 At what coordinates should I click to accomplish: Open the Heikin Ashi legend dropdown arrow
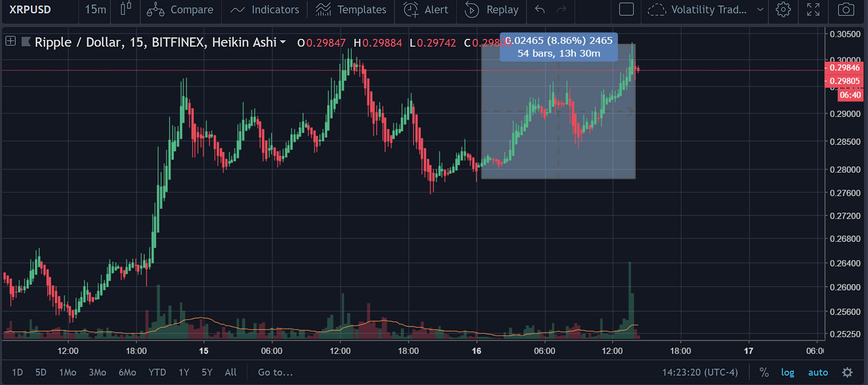[283, 42]
